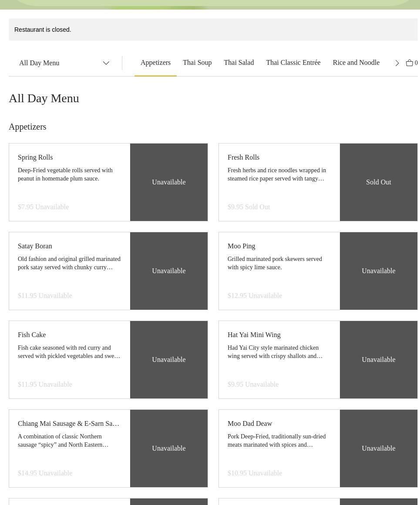This screenshot has width=420, height=505.
Task: Select the Appetizers tab
Action: click(155, 63)
